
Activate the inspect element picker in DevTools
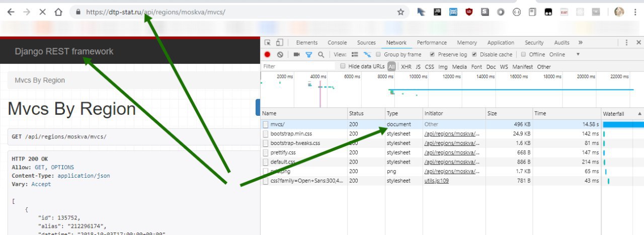point(268,43)
